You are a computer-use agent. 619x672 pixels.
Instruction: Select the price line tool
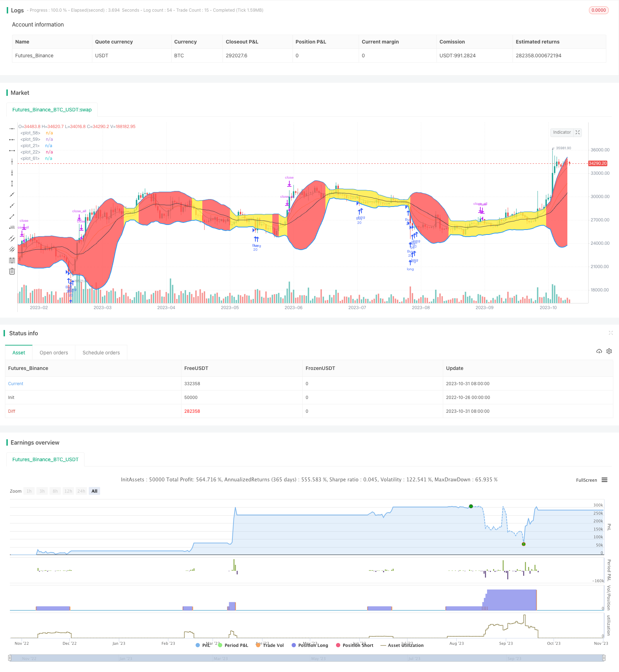pyautogui.click(x=12, y=227)
